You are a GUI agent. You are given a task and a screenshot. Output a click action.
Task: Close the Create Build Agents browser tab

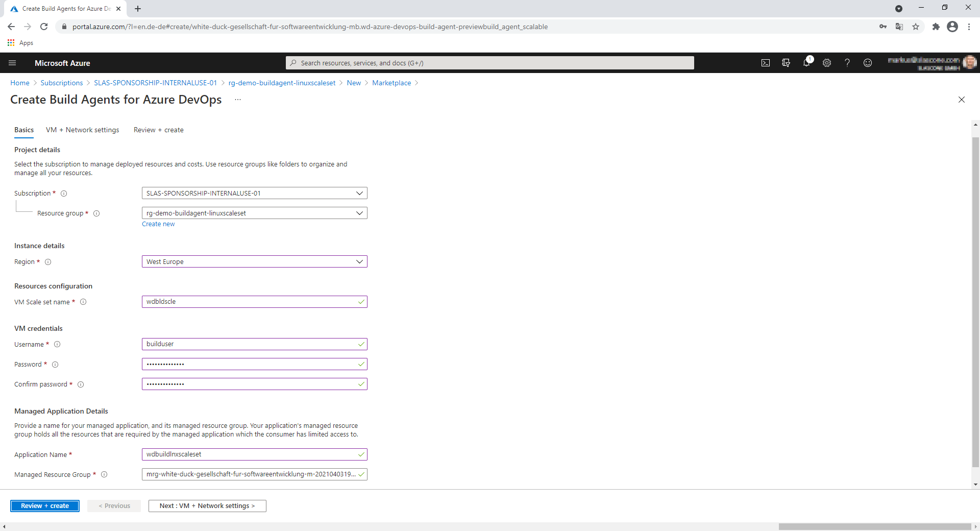[x=118, y=9]
